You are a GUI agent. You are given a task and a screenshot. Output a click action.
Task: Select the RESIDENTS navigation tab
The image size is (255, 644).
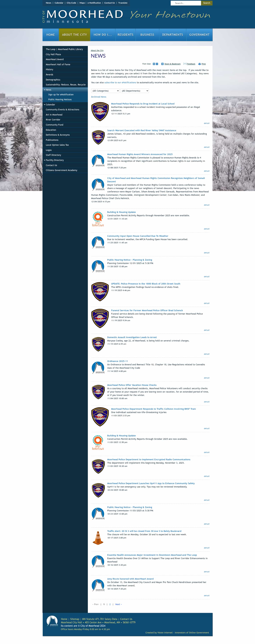[x=125, y=35]
